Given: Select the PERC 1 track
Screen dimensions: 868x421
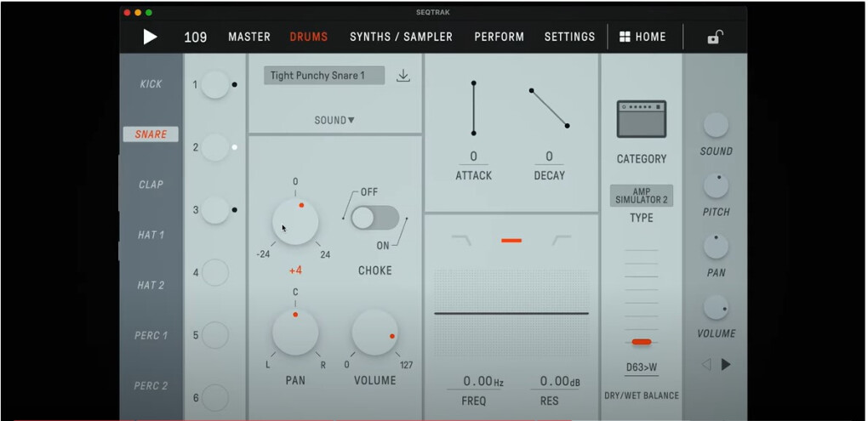Looking at the screenshot, I should click(151, 335).
